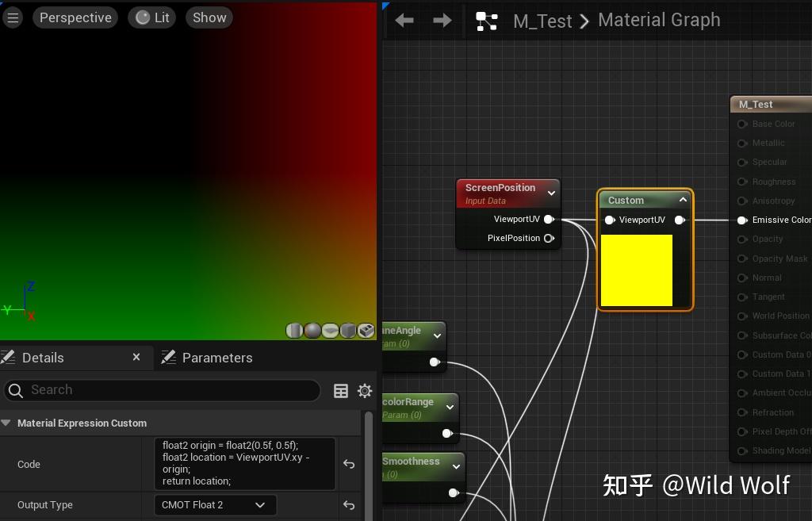812x521 pixels.
Task: Select the cylinder preview mesh icon
Action: coord(295,331)
